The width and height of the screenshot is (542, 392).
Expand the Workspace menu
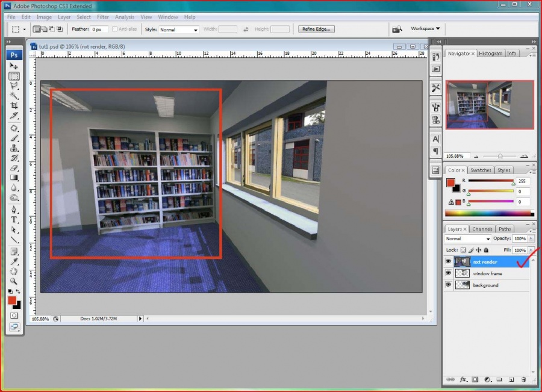pyautogui.click(x=425, y=28)
